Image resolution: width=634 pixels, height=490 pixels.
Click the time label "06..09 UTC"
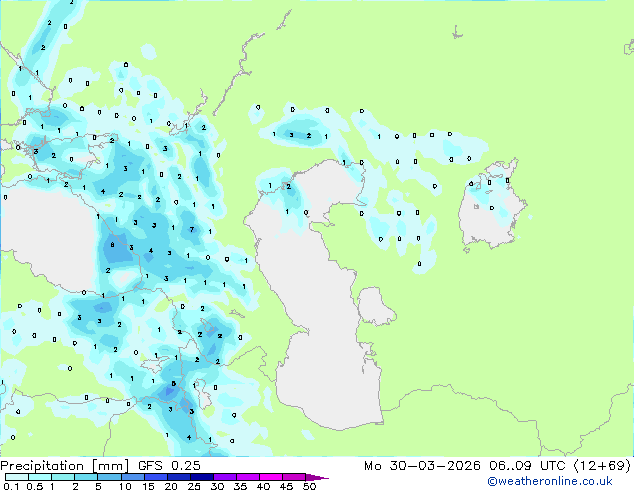[527, 466]
